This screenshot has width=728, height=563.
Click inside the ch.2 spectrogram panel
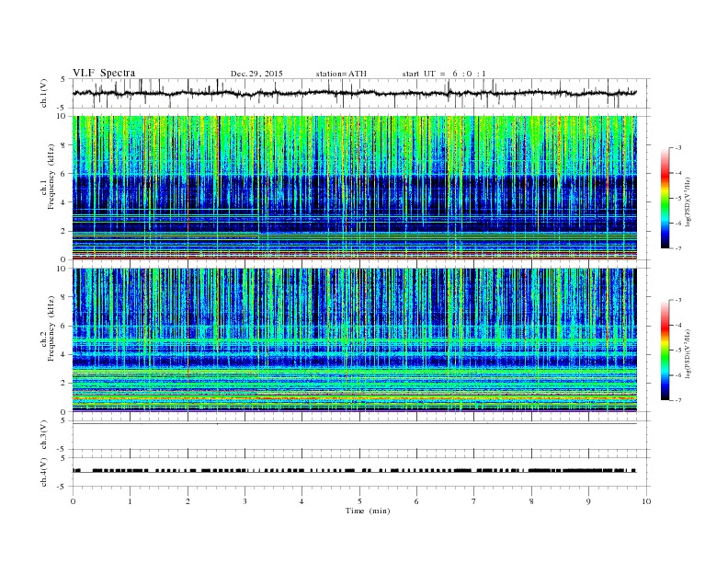coord(355,340)
